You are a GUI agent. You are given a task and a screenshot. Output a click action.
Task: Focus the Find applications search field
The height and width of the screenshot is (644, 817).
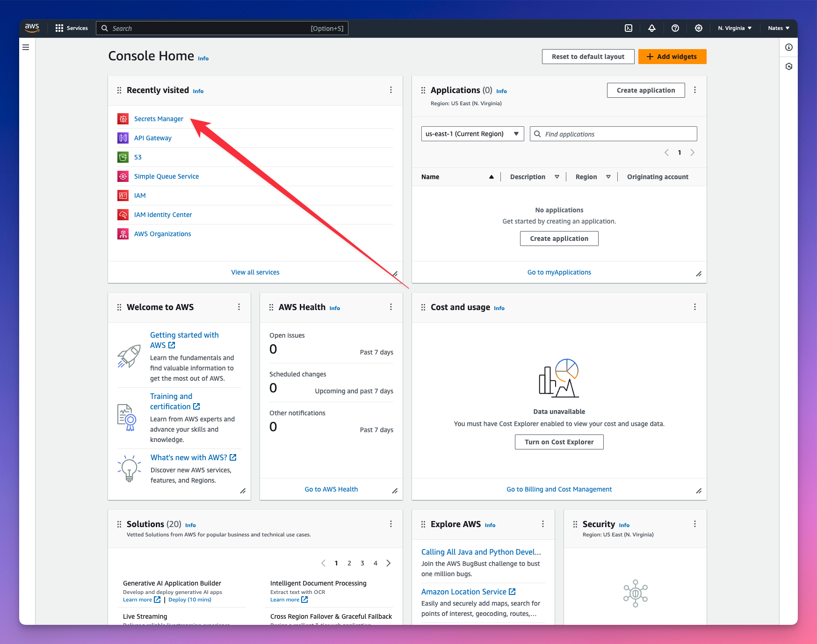[613, 134]
